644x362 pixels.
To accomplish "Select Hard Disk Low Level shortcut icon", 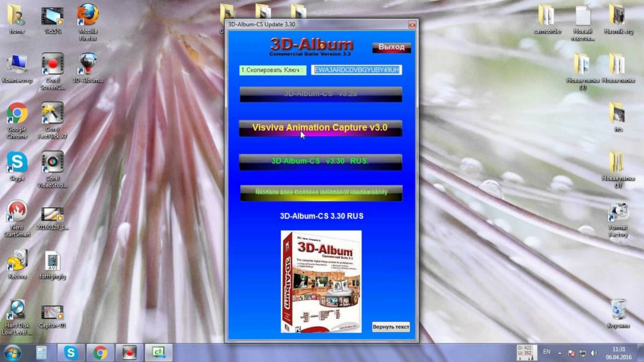I will (17, 317).
